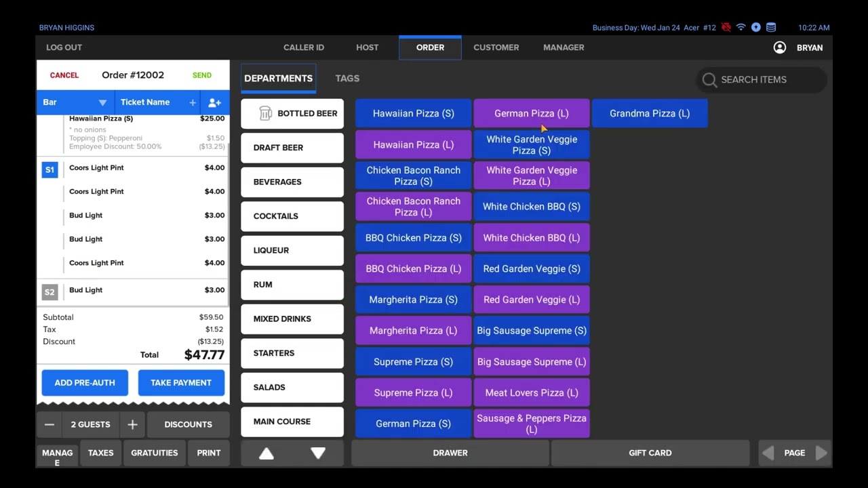Select the BEVERAGES department
The image size is (868, 488).
(292, 182)
